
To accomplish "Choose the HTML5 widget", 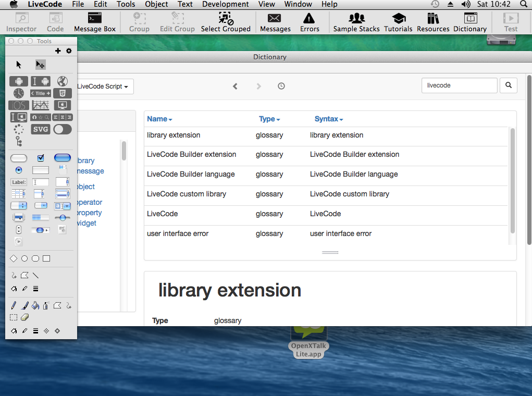I will (x=63, y=93).
